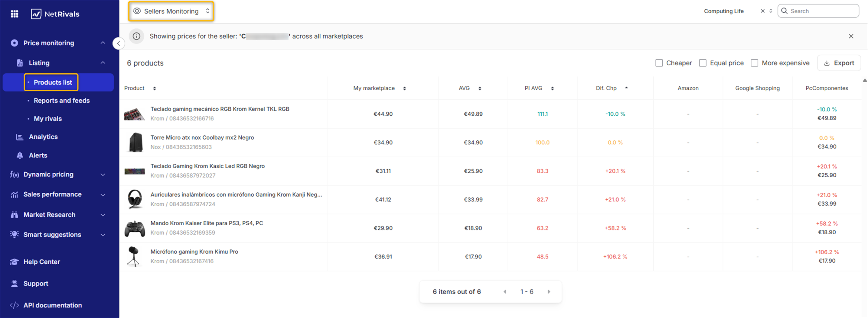Open Analytics chart icon in sidebar

pos(20,137)
